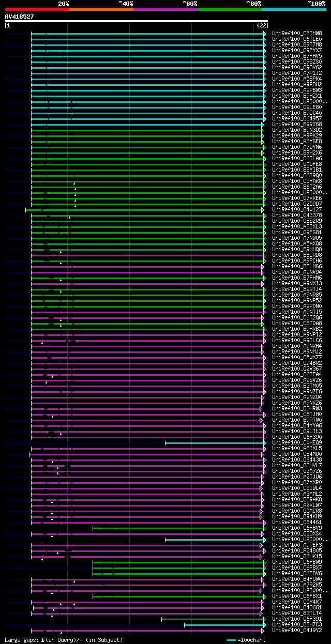Select the UniRef100_C5YAK8 label
331x644 pixels.
(297, 181)
